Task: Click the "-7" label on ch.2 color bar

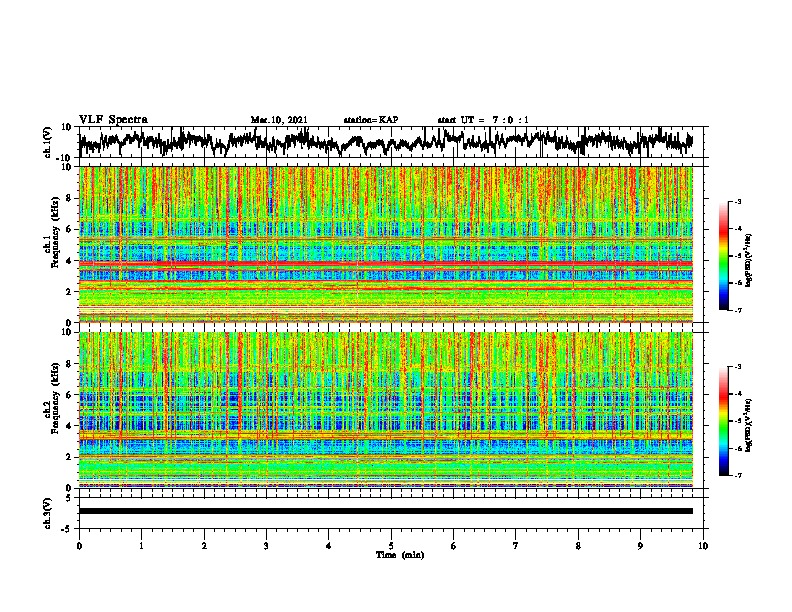Action: coord(738,476)
